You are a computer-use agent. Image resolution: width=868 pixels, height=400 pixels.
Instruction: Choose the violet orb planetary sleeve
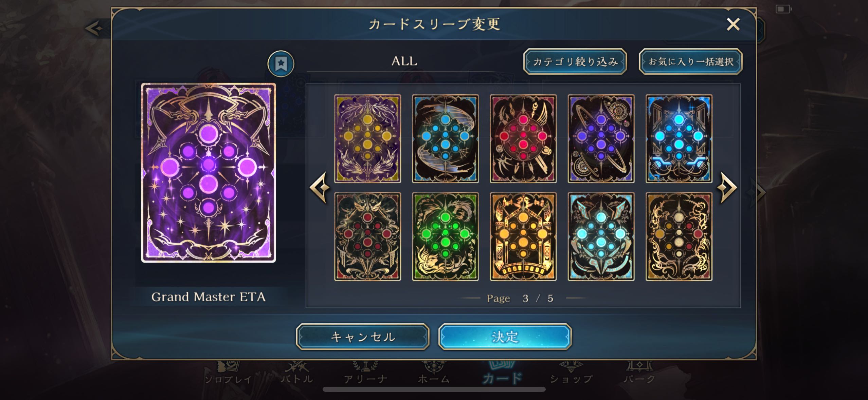(601, 139)
